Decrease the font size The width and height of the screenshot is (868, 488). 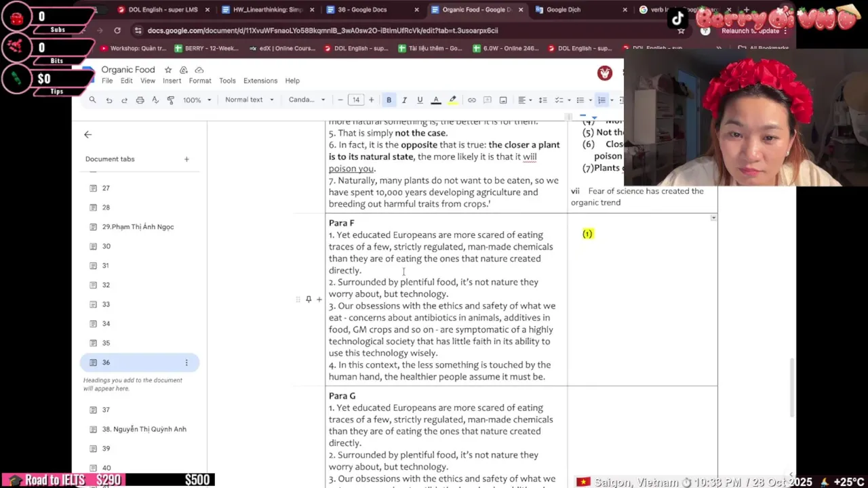click(x=340, y=100)
